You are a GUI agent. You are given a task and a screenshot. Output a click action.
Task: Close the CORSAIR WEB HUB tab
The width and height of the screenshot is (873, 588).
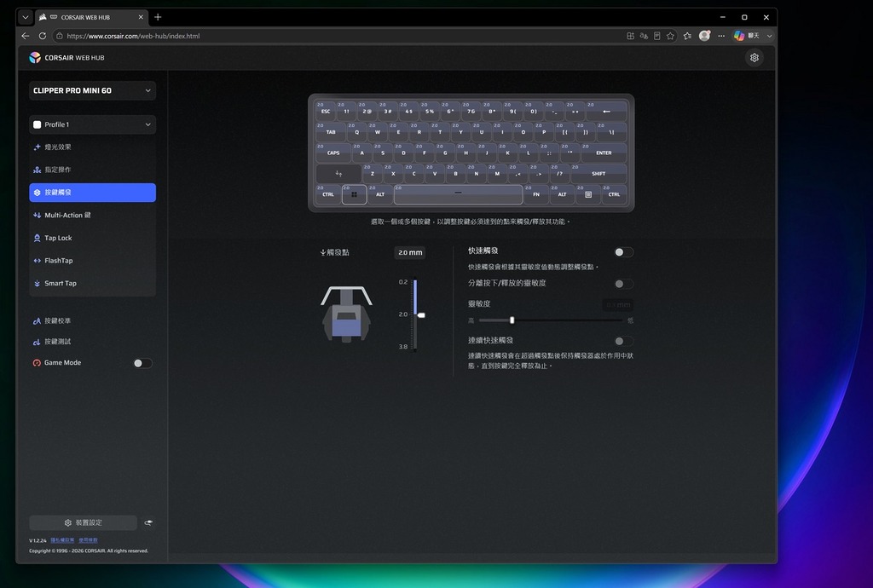pyautogui.click(x=141, y=17)
